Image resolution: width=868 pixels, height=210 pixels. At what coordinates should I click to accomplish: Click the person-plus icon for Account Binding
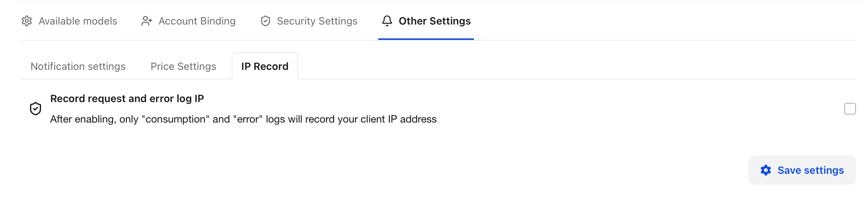pyautogui.click(x=146, y=21)
